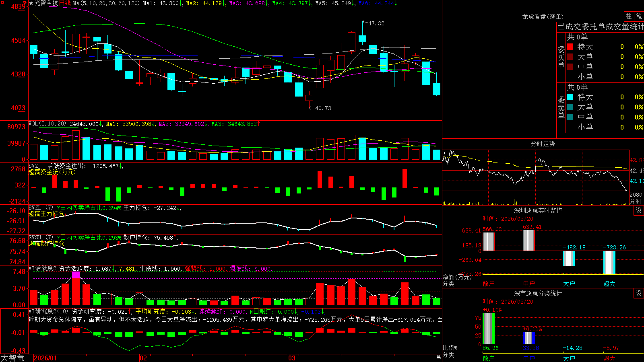
Task: Click the 日线 period label
Action: click(65, 3)
